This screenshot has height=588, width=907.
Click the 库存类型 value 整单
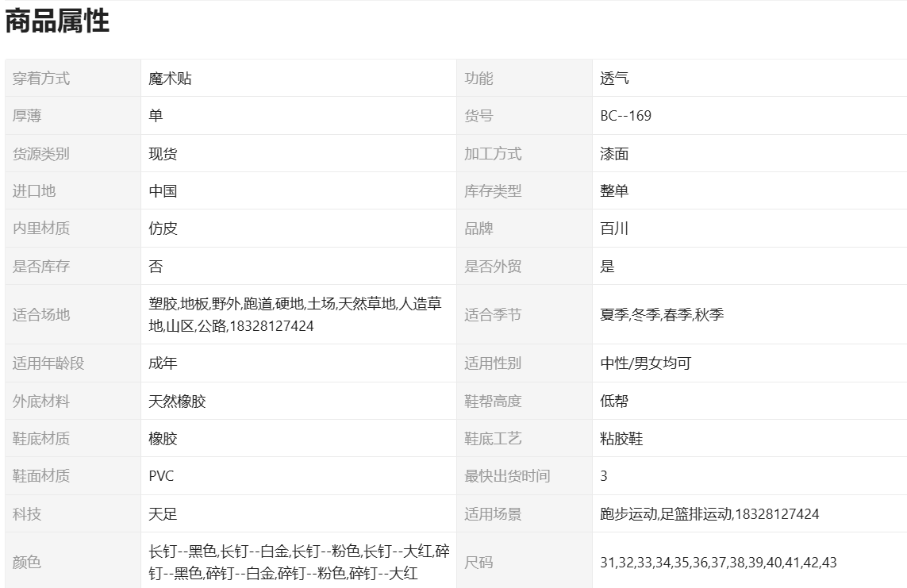[x=614, y=191]
